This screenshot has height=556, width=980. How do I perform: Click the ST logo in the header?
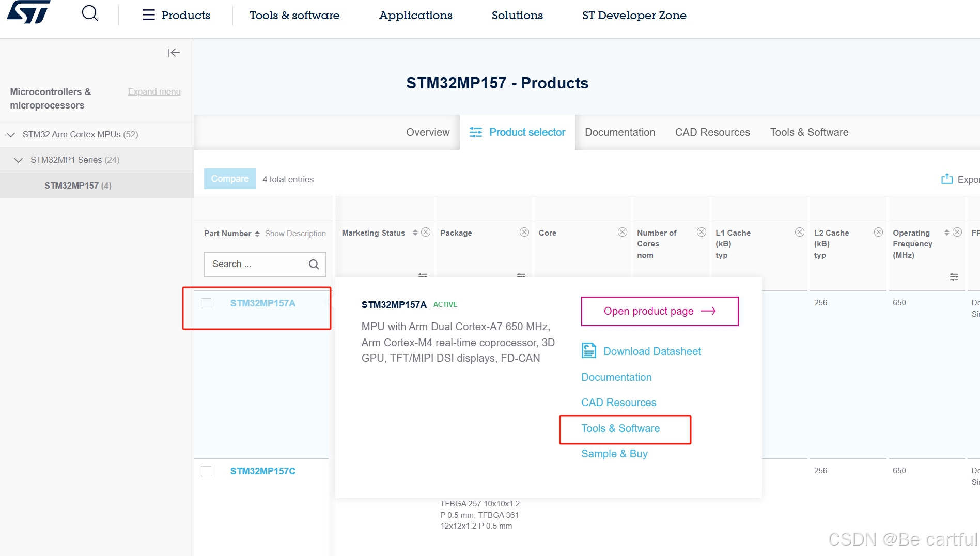click(28, 12)
